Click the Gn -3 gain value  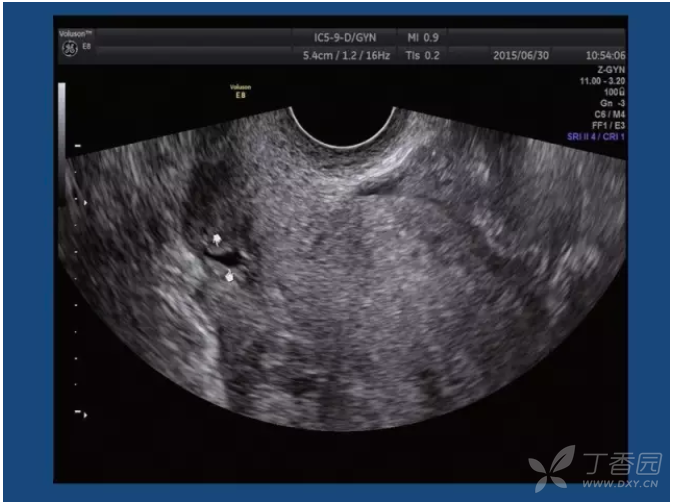coord(613,103)
